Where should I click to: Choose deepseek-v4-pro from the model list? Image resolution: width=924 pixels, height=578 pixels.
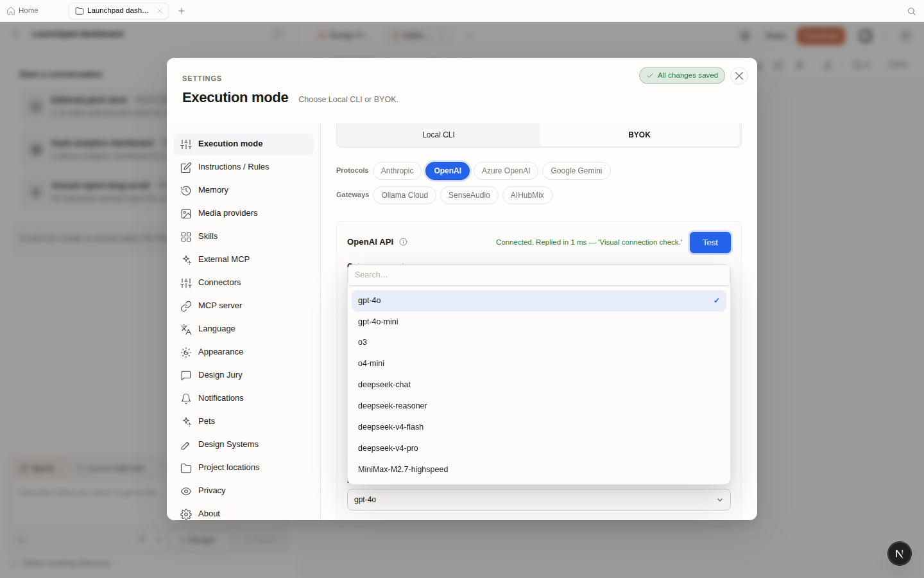coord(539,448)
